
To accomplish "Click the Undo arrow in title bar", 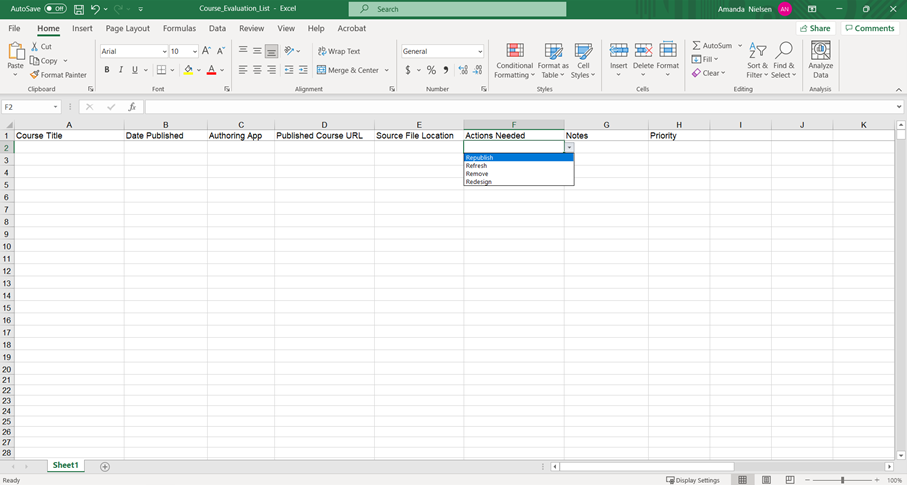I will [95, 9].
